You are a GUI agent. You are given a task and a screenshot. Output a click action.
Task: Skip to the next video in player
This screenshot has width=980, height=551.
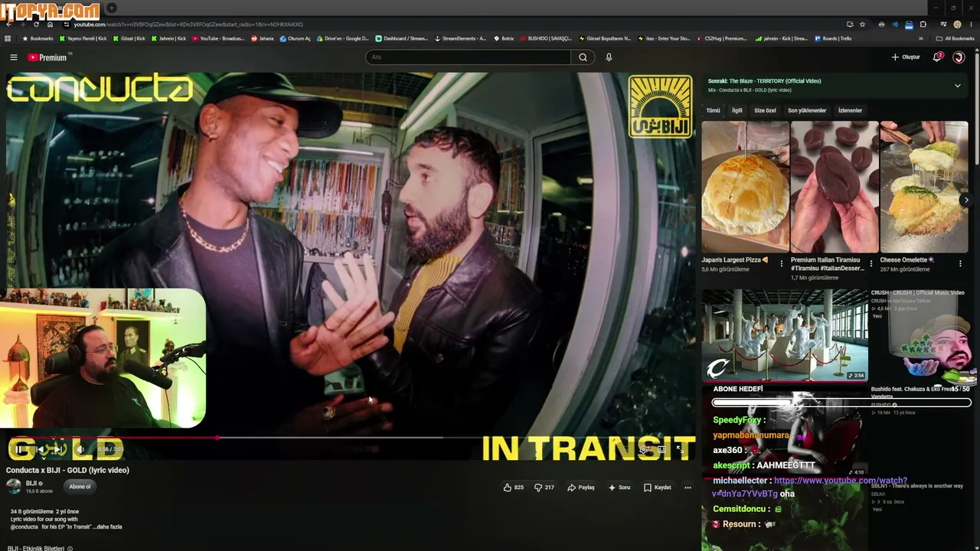pos(57,449)
